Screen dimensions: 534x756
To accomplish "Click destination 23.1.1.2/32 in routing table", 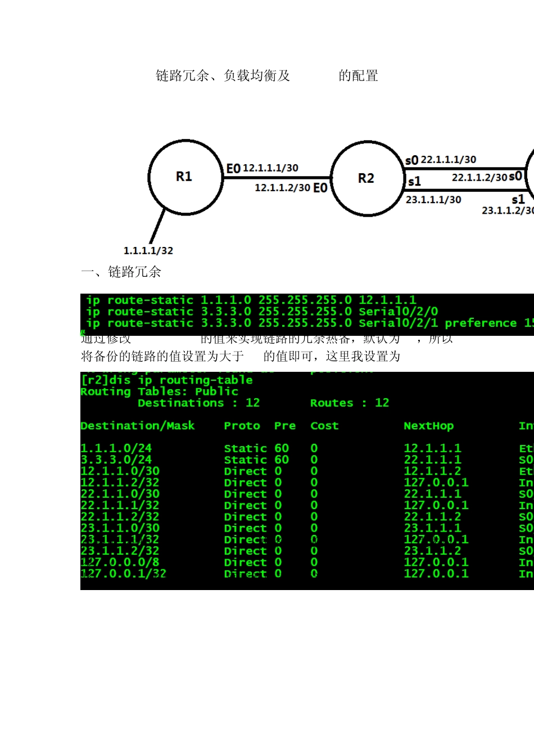I will 120,551.
